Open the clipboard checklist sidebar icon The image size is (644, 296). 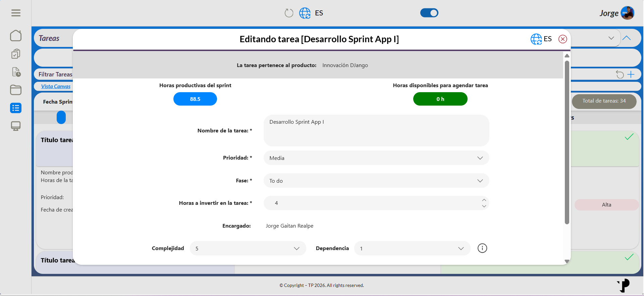(16, 54)
